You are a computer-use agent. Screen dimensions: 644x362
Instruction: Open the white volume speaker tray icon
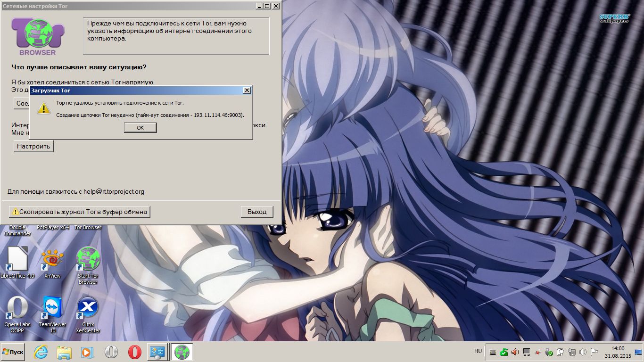click(583, 352)
